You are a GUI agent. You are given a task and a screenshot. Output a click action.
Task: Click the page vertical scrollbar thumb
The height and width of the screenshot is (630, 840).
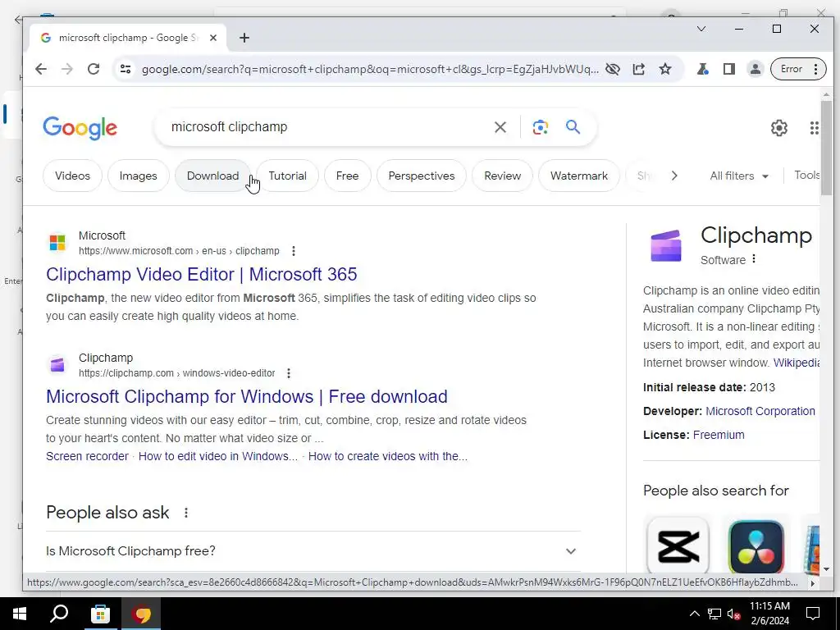[826, 148]
